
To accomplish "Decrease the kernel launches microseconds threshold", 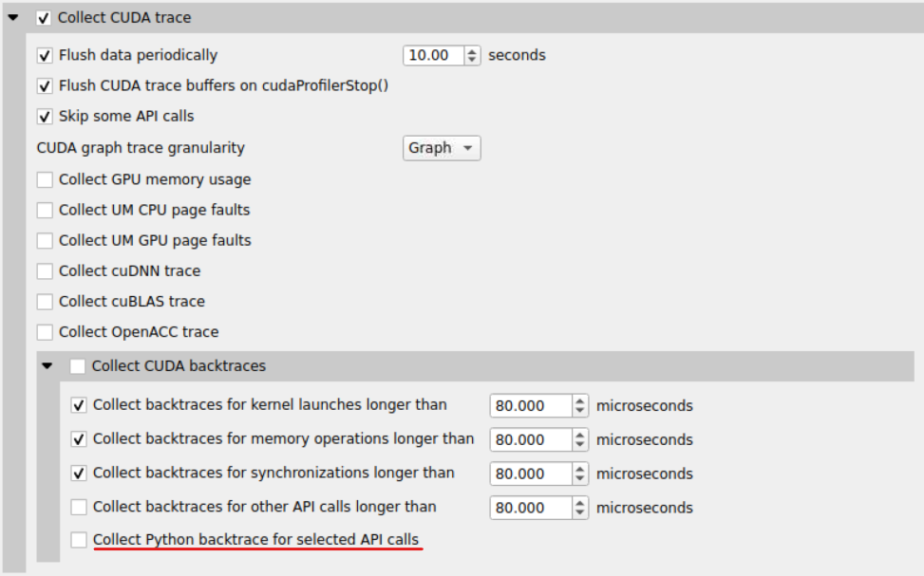I will pos(578,409).
